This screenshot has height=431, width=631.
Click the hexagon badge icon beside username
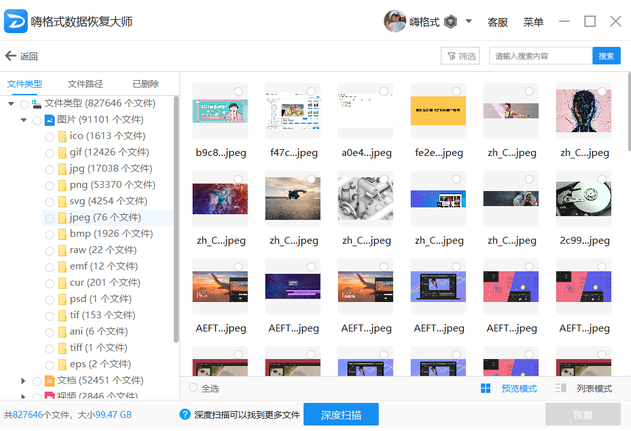452,21
